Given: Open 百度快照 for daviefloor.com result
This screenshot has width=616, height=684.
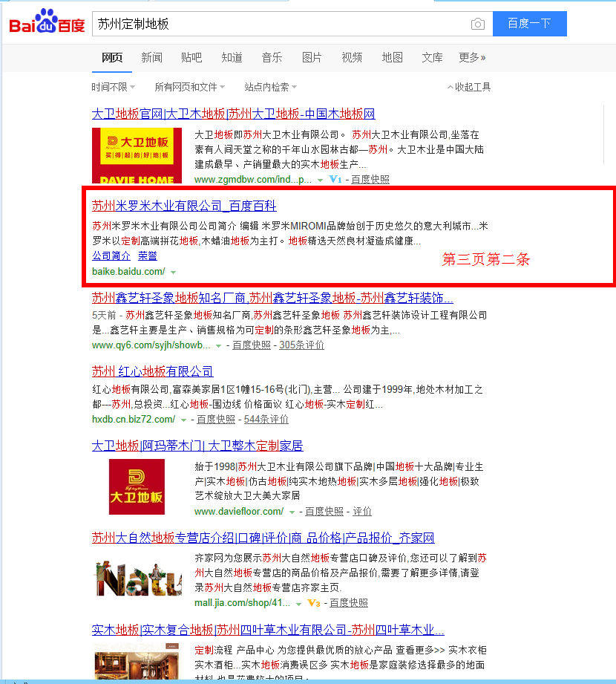Looking at the screenshot, I should (324, 511).
